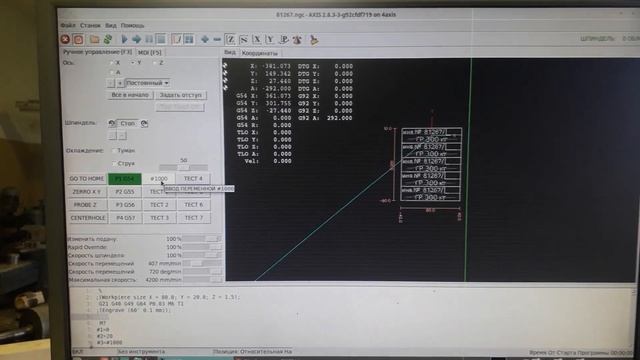Zoom out with the minus icon
Viewport: 640px width, 360px height.
(x=217, y=39)
